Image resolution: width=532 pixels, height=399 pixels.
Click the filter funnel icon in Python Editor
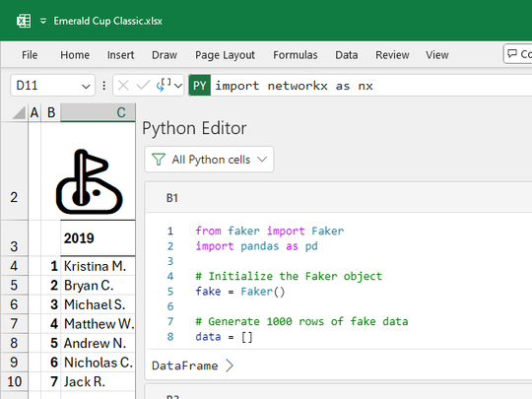pyautogui.click(x=158, y=160)
